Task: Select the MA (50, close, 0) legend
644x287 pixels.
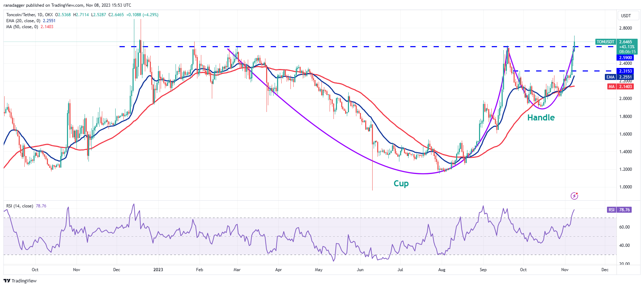Action: coord(22,27)
